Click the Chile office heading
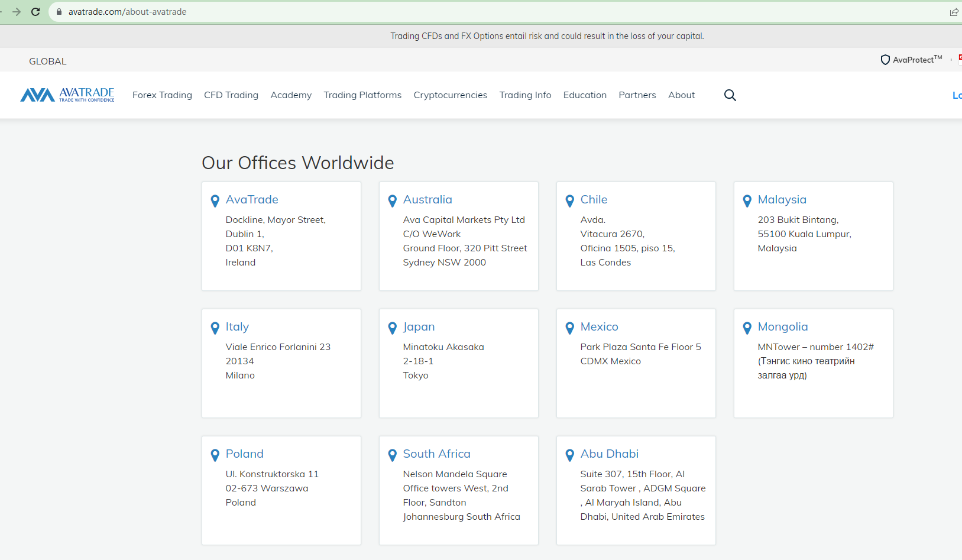962x560 pixels. [x=594, y=200]
